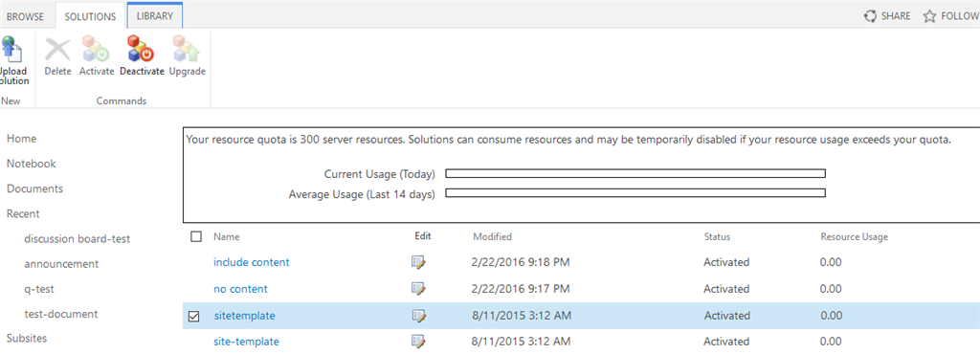Screen dimensions: 980x354
Task: Click the Upgrade solution icon
Action: coord(187,50)
